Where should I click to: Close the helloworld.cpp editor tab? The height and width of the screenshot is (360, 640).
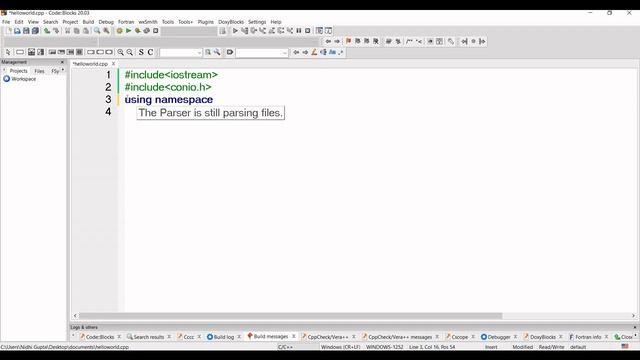pyautogui.click(x=113, y=64)
